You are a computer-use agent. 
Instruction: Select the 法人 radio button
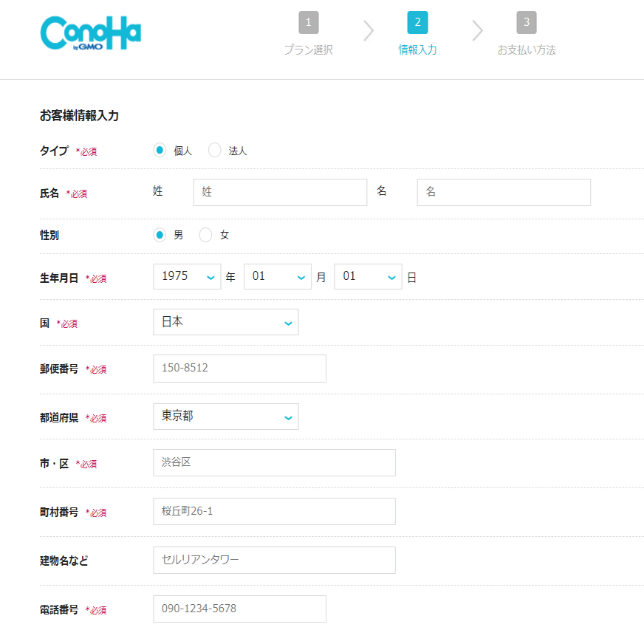[x=214, y=151]
